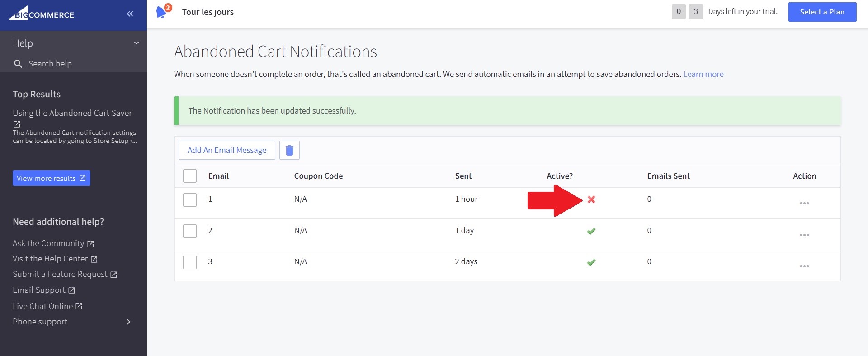Open action menu for email 1
The width and height of the screenshot is (868, 356).
(x=804, y=204)
